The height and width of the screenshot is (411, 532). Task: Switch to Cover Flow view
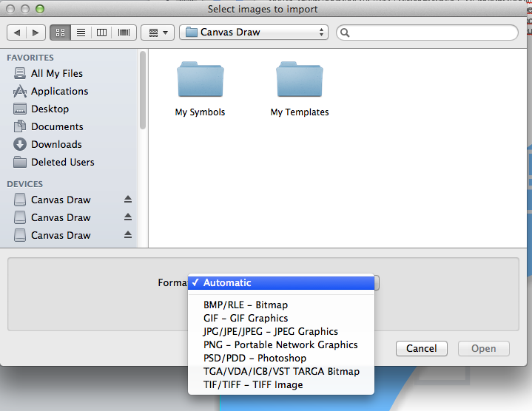pos(124,33)
